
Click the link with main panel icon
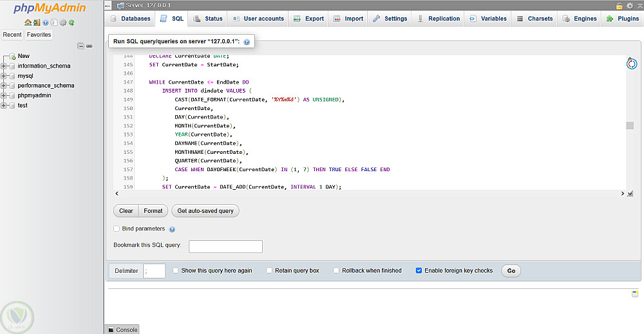89,46
